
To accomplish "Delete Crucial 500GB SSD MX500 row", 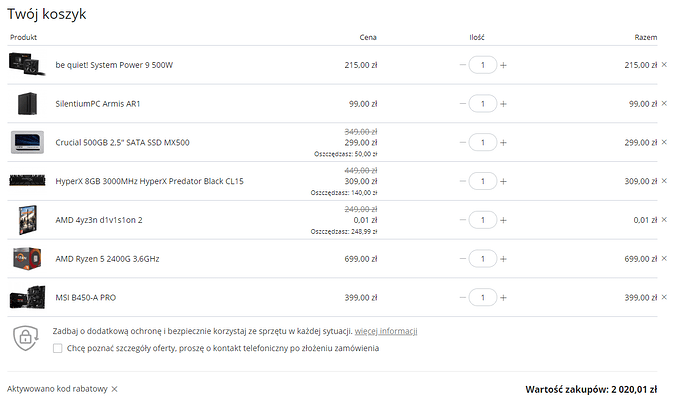I will tap(664, 142).
